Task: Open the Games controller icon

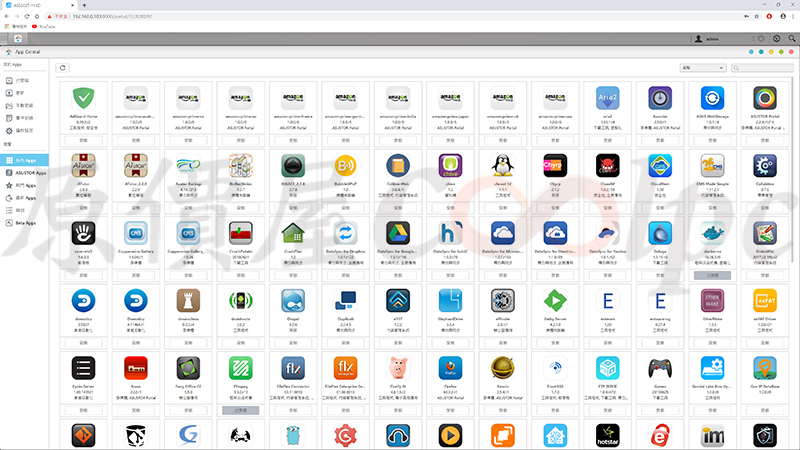Action: [660, 368]
